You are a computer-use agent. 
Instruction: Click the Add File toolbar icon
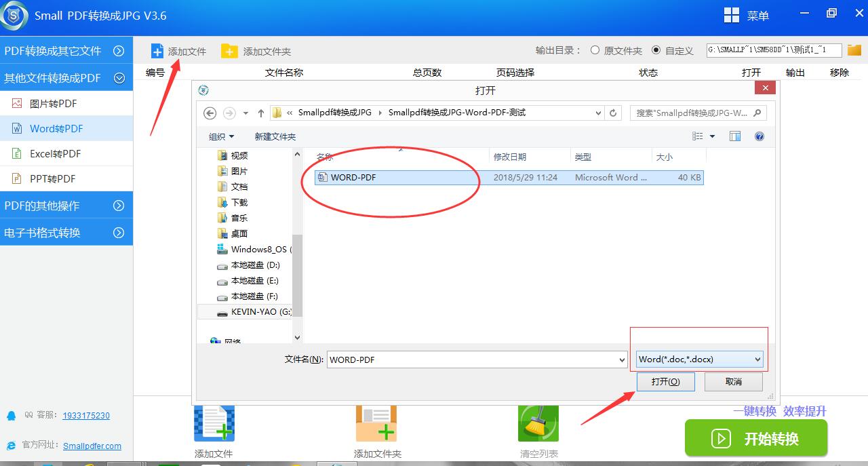157,51
